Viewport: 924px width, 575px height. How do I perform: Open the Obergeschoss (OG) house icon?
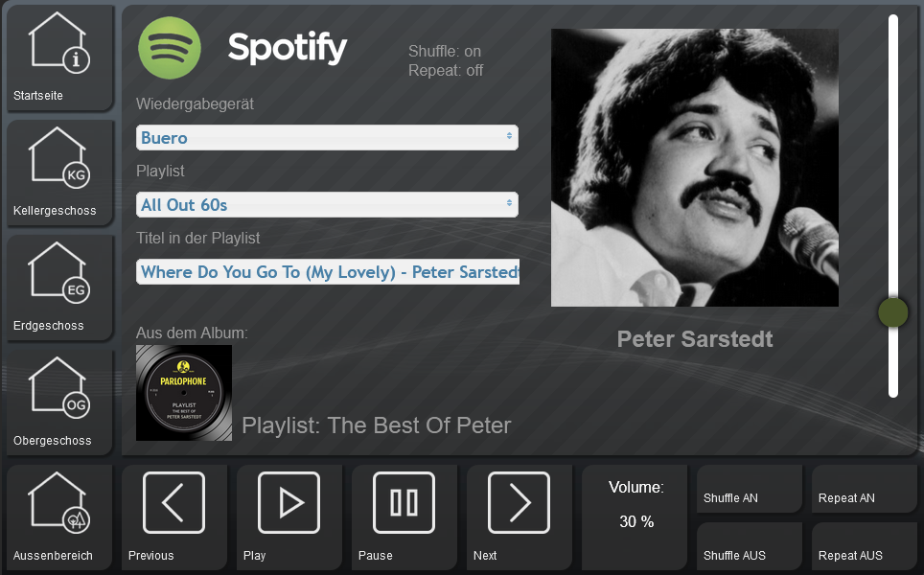pyautogui.click(x=59, y=388)
